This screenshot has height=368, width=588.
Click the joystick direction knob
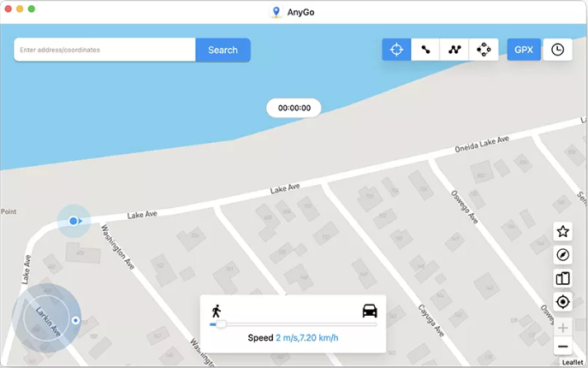point(76,320)
